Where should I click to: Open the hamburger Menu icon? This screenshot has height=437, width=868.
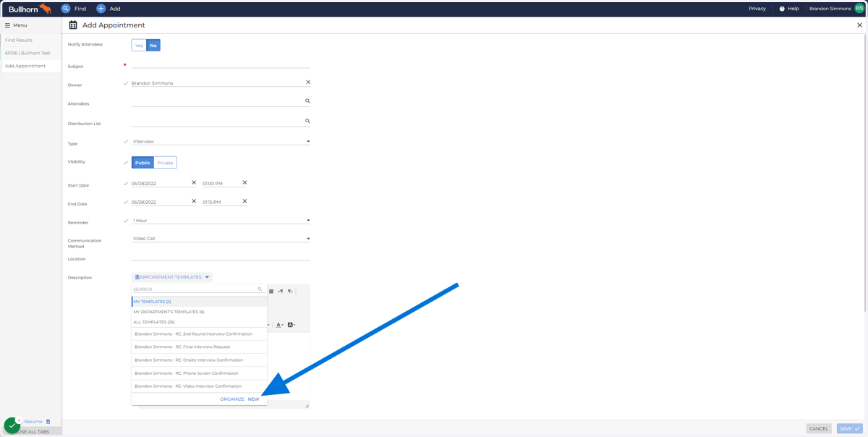(8, 25)
